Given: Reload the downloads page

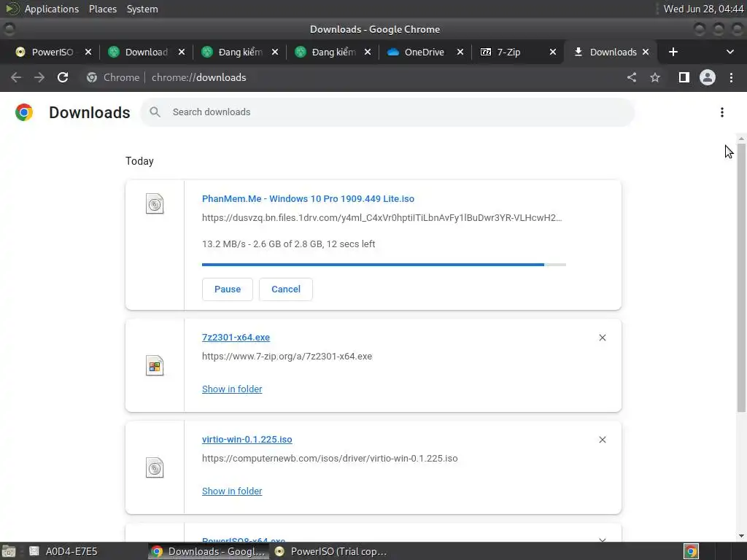Looking at the screenshot, I should [63, 77].
